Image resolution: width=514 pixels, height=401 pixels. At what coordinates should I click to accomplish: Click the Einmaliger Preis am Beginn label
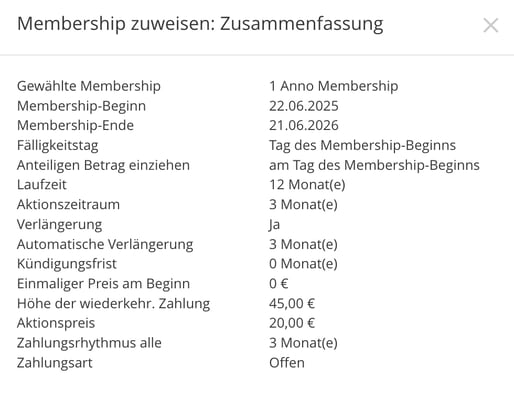(x=103, y=284)
